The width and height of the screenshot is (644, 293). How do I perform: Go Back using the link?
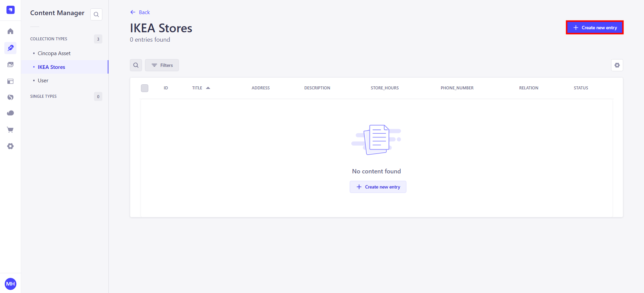click(x=140, y=12)
